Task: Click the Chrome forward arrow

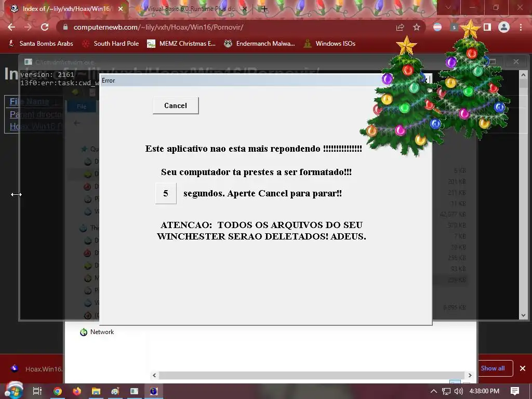Action: click(28, 27)
